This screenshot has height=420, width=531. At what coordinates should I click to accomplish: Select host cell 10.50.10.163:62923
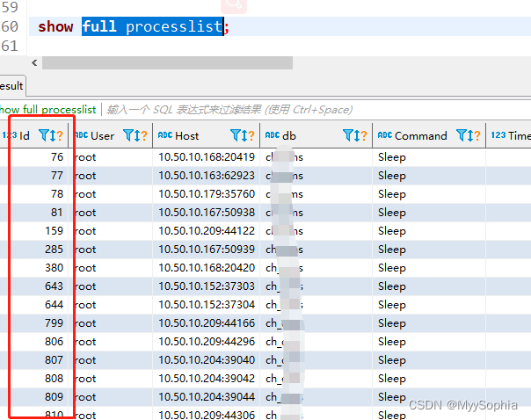[207, 176]
